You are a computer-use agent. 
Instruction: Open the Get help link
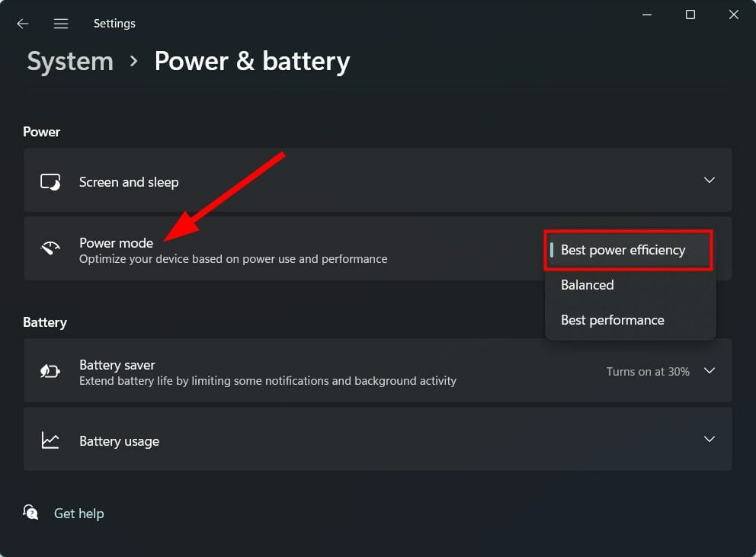pyautogui.click(x=78, y=513)
